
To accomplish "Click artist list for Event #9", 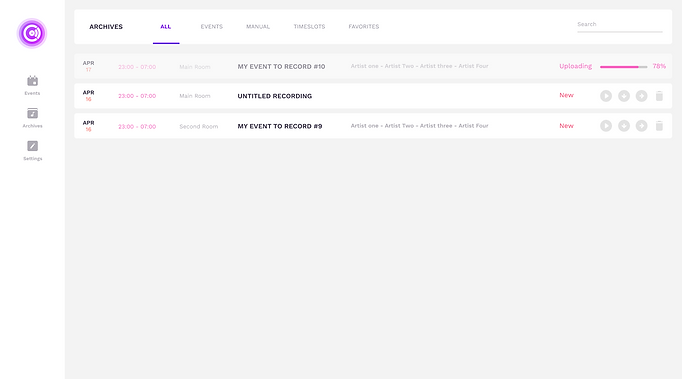I will tap(419, 126).
